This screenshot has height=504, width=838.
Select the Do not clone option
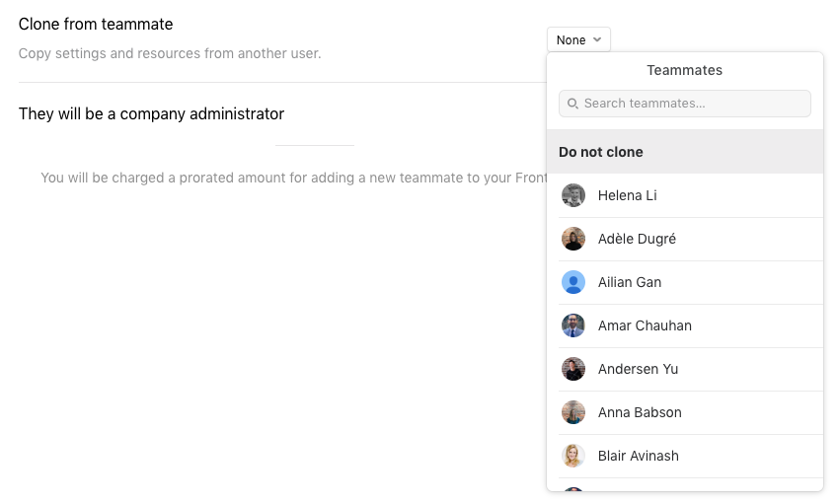click(x=685, y=152)
